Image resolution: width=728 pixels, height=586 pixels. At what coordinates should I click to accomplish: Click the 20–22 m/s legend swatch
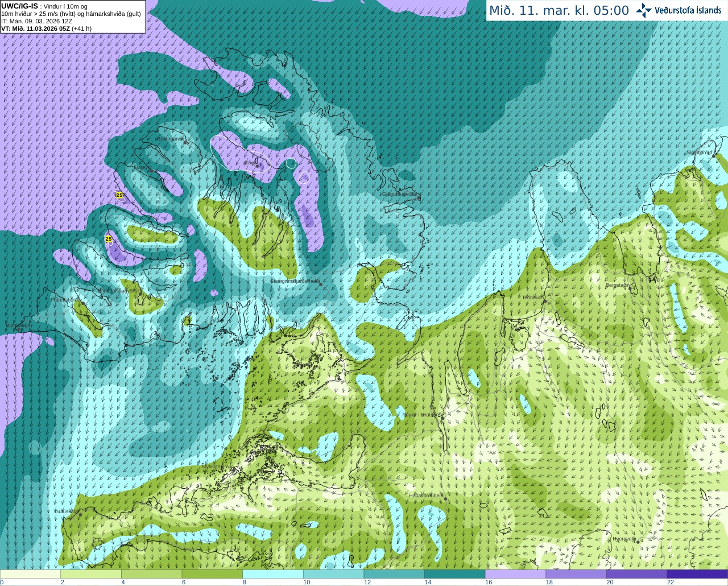(x=637, y=574)
